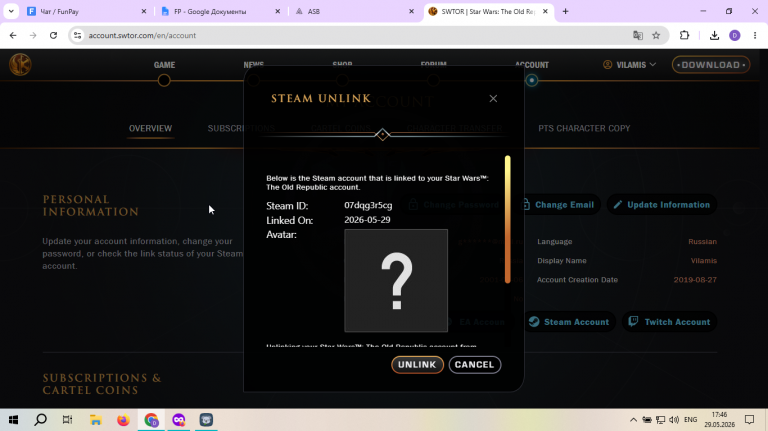Select the PTS CHARACTER COPY tab
Image resolution: width=768 pixels, height=431 pixels.
click(584, 128)
